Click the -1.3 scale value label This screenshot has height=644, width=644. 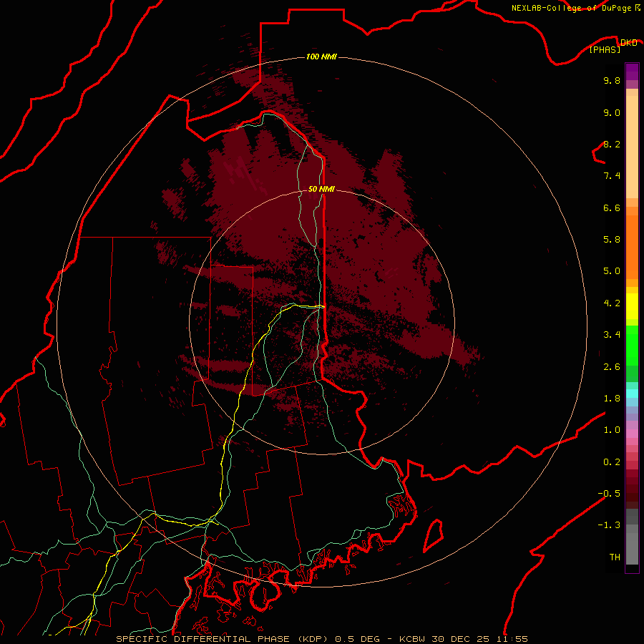(x=609, y=525)
